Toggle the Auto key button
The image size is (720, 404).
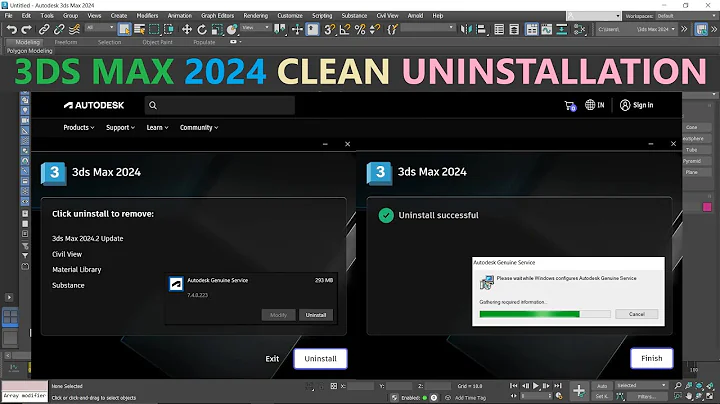(602, 386)
